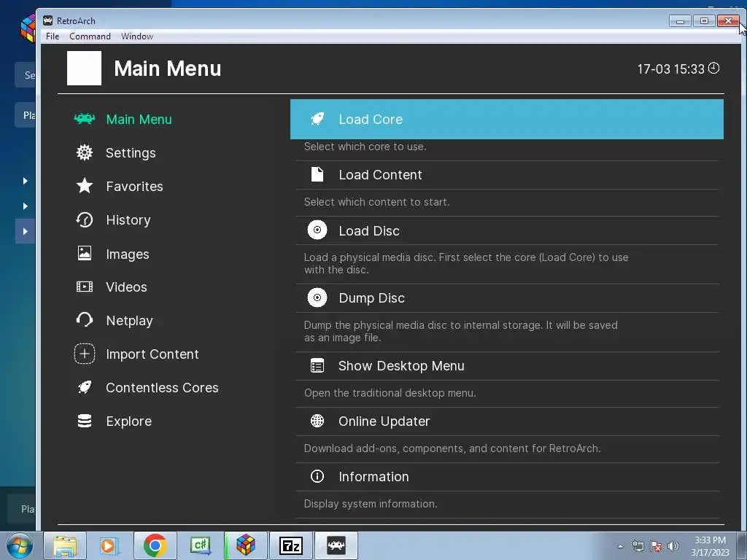The image size is (747, 560).
Task: Click the RetroArch invader taskbar icon
Action: 336,545
